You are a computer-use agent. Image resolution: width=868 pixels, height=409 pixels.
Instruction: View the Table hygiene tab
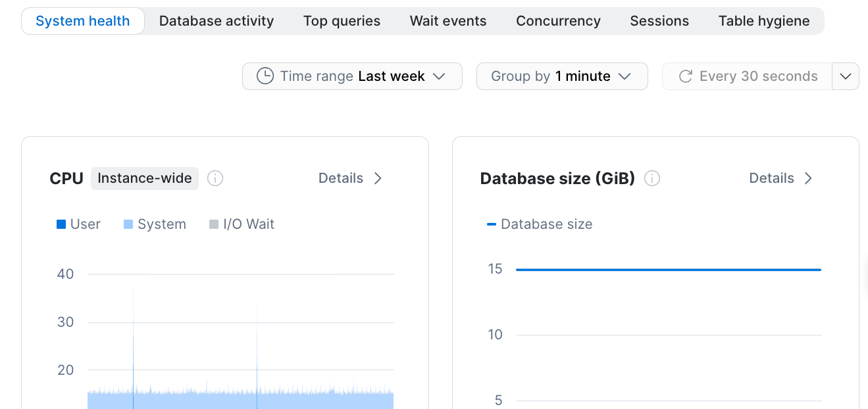pos(764,21)
